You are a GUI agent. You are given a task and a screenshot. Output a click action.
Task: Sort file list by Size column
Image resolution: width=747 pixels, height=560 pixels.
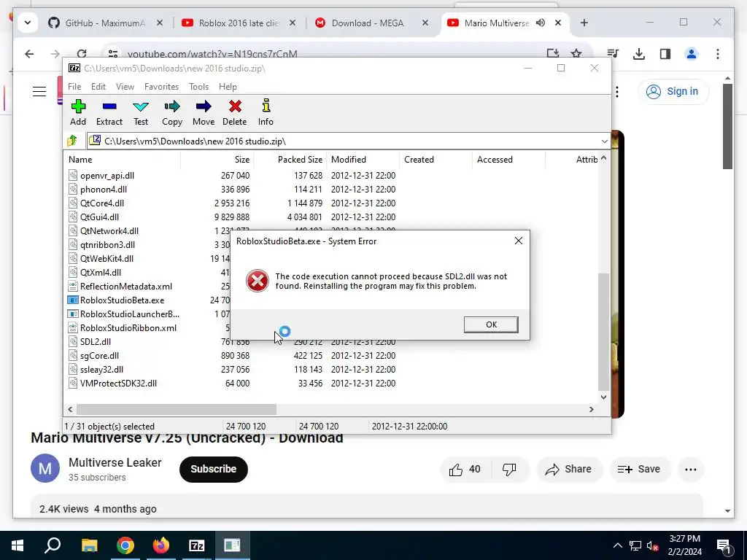point(217,160)
